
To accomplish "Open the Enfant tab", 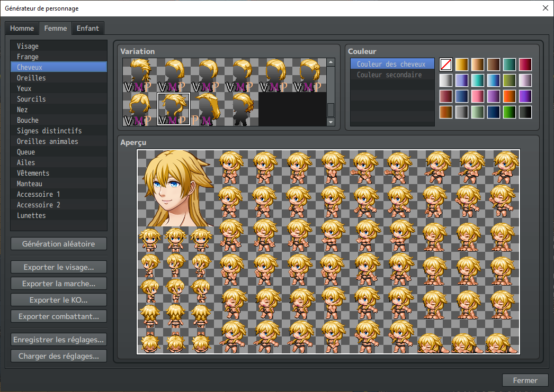I will 87,28.
